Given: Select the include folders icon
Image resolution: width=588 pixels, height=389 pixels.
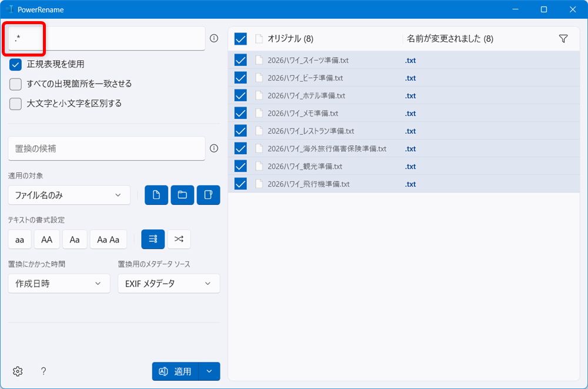Looking at the screenshot, I should point(182,195).
